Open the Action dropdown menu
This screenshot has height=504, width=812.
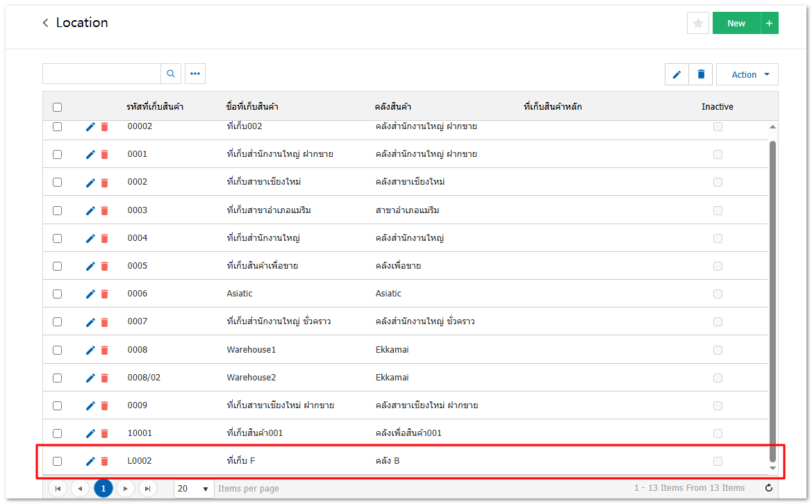tap(747, 74)
